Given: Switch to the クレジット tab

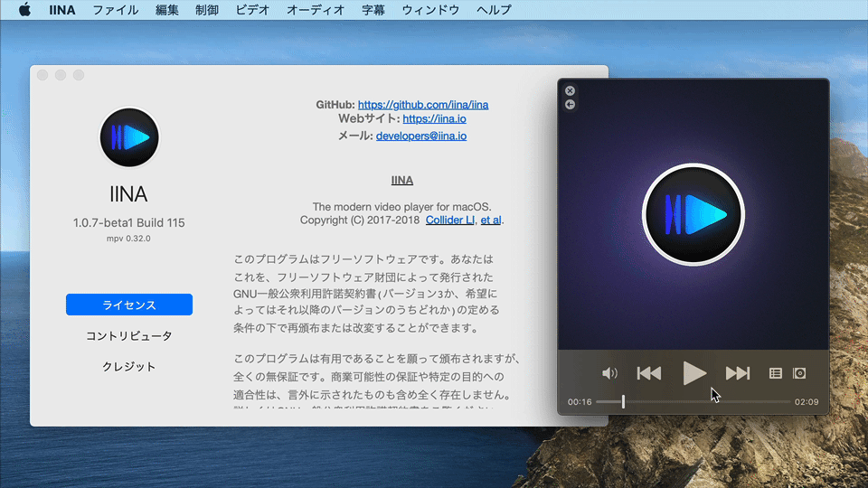Looking at the screenshot, I should click(x=129, y=367).
